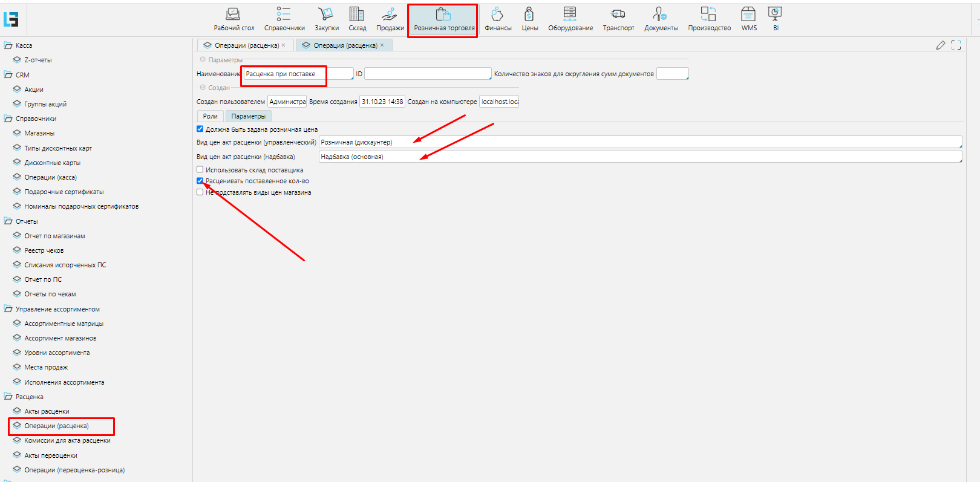
Task: Open Дисконтные карты in sidebar
Action: click(52, 163)
